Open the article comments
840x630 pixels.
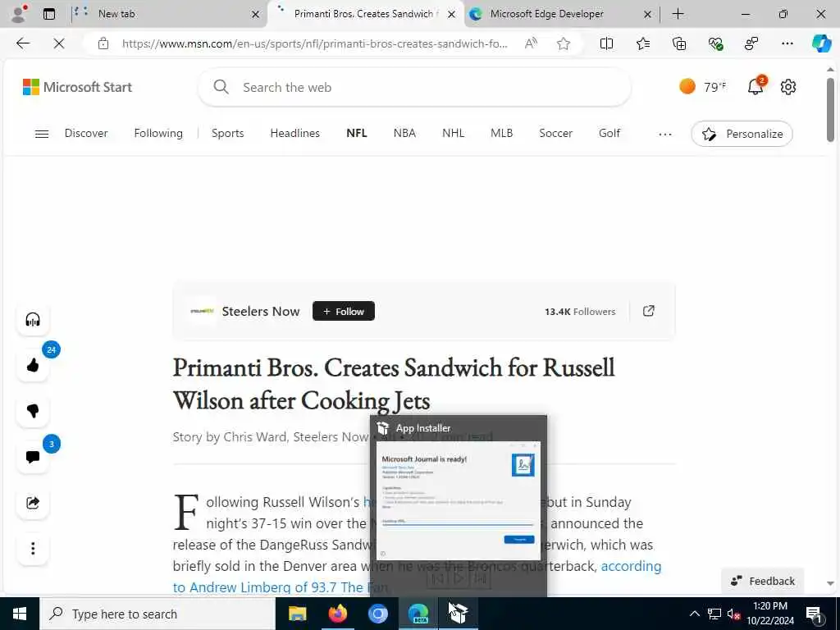33,457
